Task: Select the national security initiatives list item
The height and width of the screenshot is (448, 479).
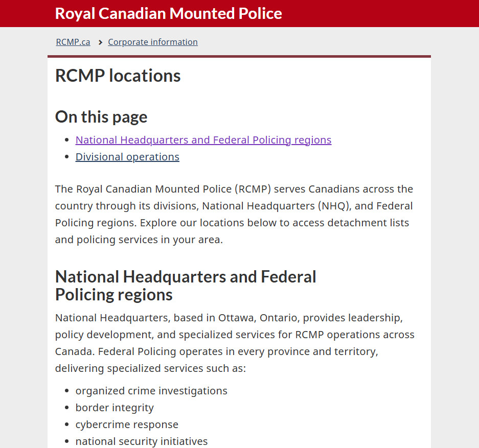Action: tap(142, 441)
